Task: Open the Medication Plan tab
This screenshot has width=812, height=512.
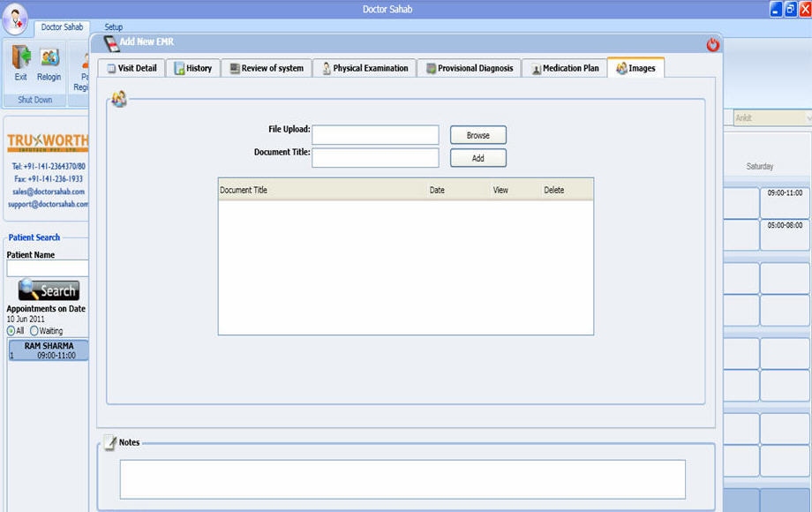Action: coord(565,68)
